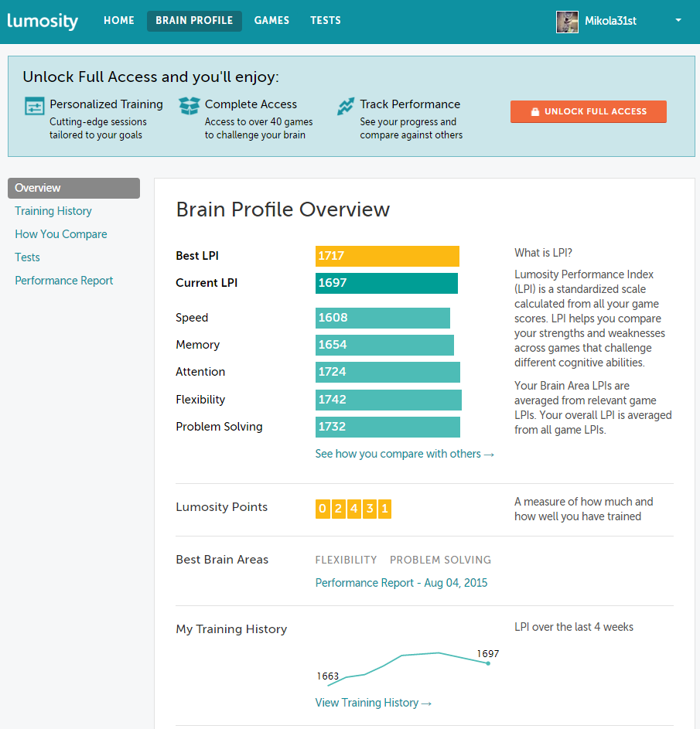The image size is (700, 729).
Task: Click the Speed 1608 bar
Action: [383, 318]
